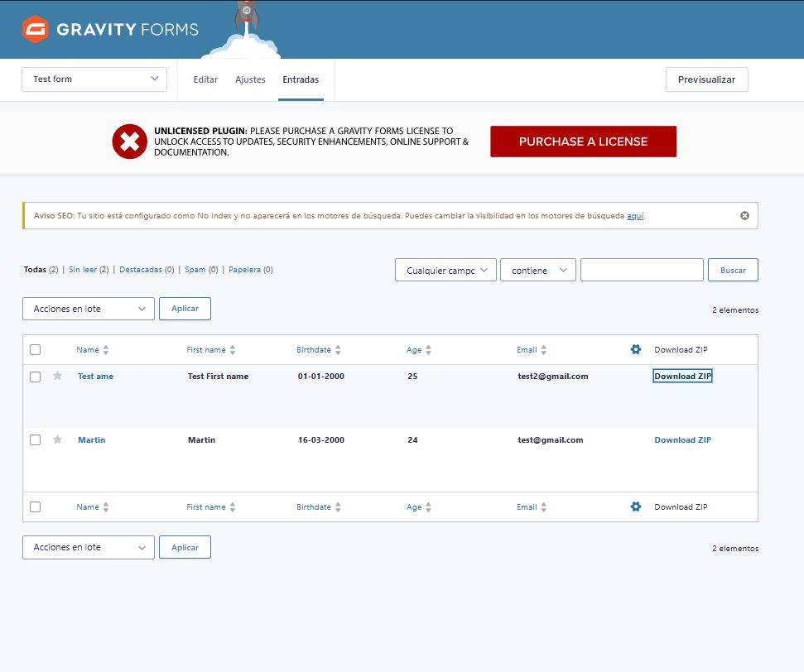Viewport: 804px width, 672px height.
Task: Open the Test form selector dropdown
Action: [94, 79]
